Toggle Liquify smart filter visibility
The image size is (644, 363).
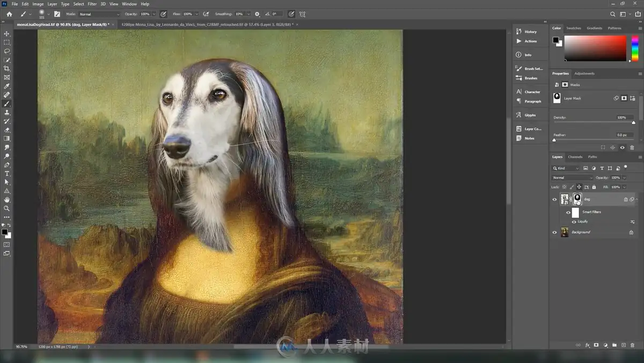click(x=574, y=221)
